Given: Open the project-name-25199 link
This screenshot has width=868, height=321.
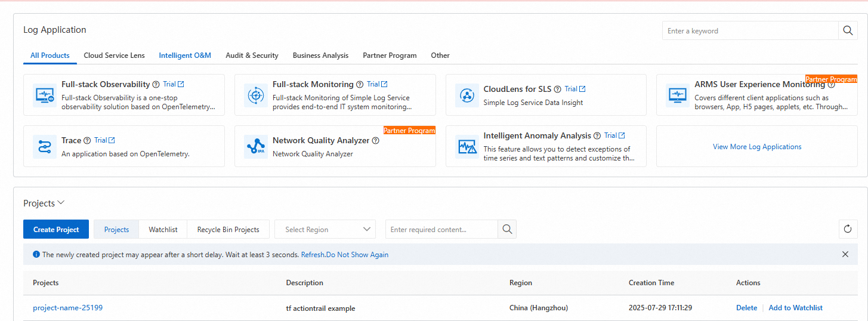Looking at the screenshot, I should pos(68,308).
